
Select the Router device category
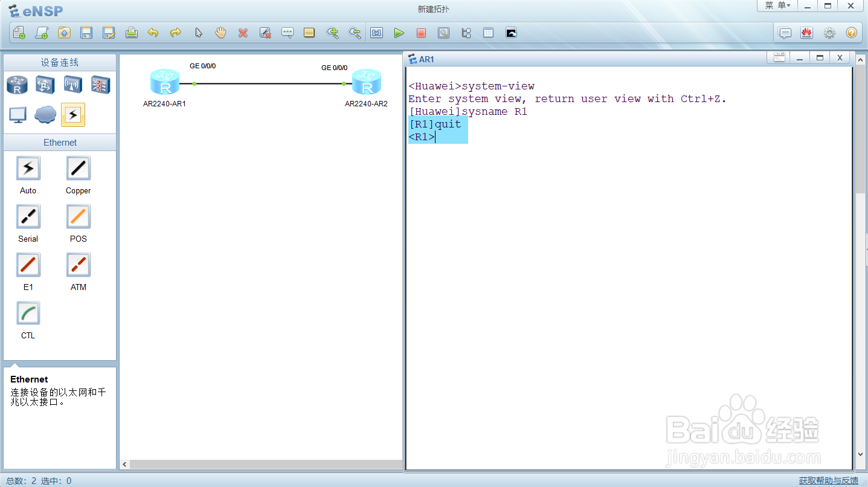tap(18, 85)
